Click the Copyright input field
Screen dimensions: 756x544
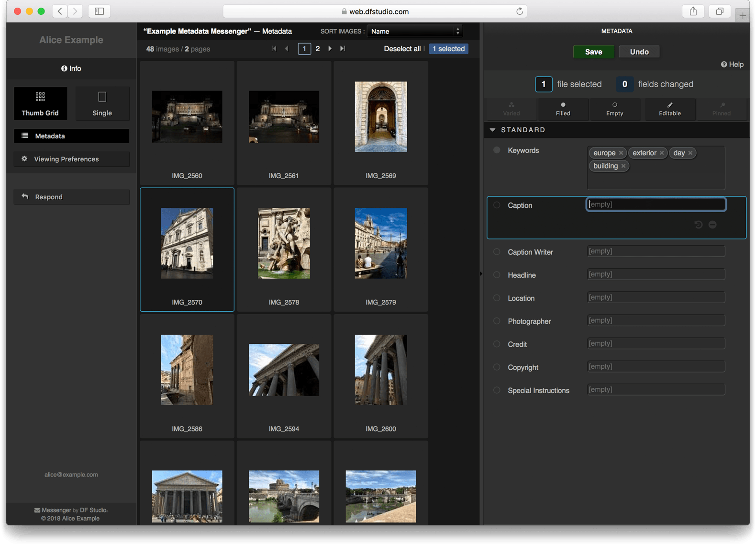pos(656,366)
